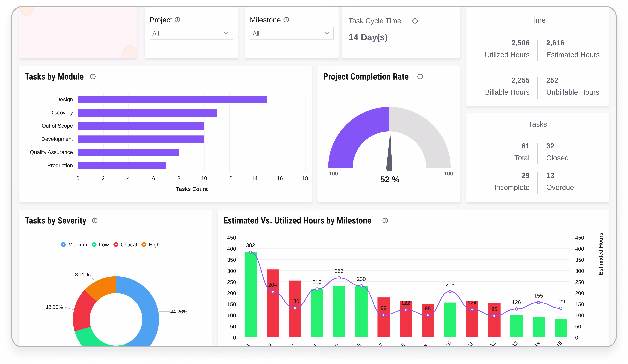Viewport: 628px width, 364px height.
Task: Click the 266 estimated hours data point
Action: pyautogui.click(x=339, y=278)
